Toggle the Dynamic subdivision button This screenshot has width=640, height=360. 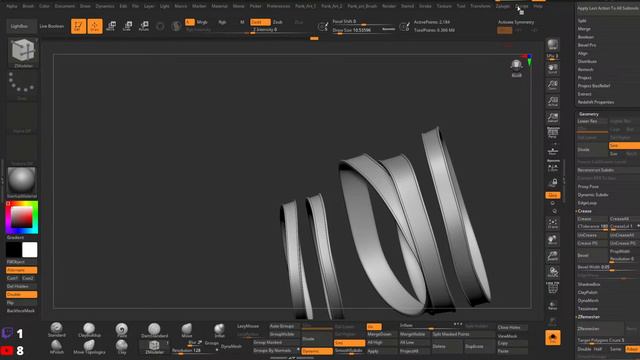coord(316,351)
